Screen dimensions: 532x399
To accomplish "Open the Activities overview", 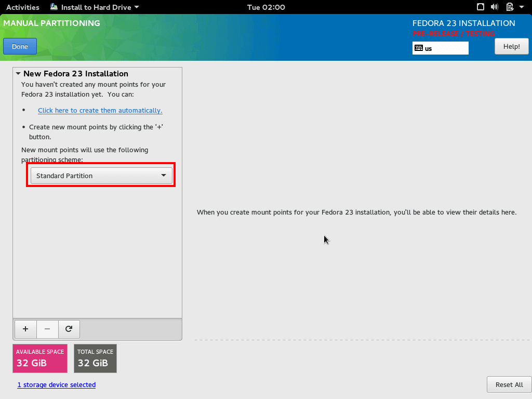I will tap(23, 7).
